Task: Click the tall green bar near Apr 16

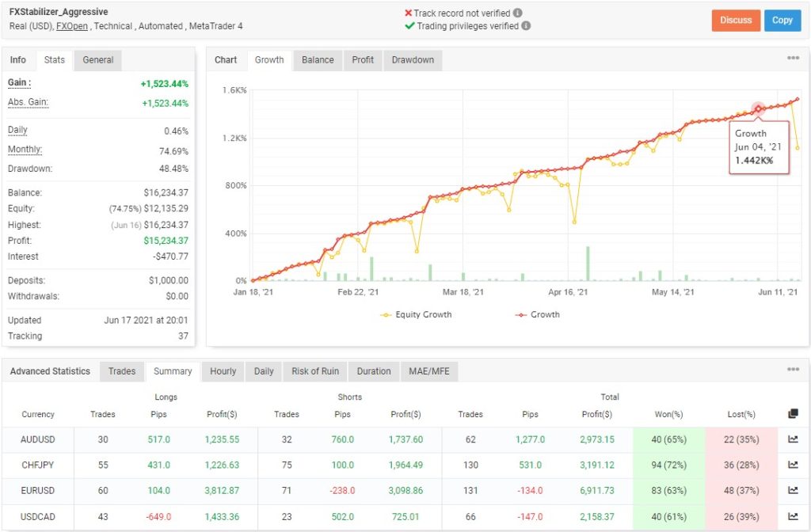Action: [588, 263]
